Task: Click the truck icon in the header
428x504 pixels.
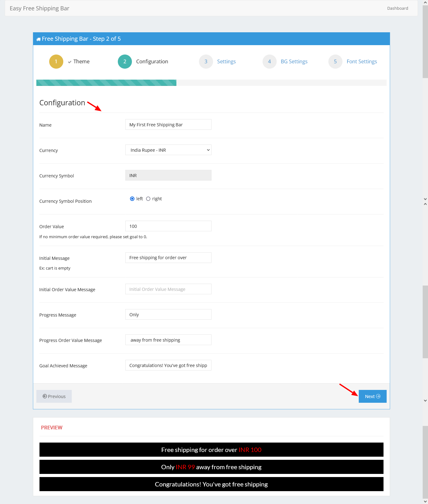Action: [39, 39]
